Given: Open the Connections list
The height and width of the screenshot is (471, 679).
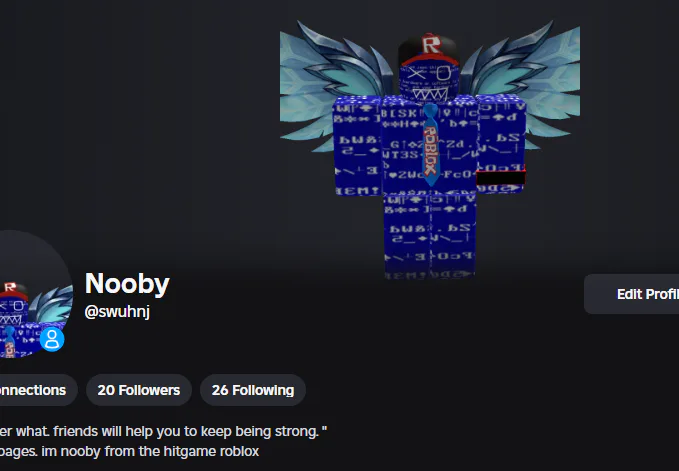Looking at the screenshot, I should 36,390.
